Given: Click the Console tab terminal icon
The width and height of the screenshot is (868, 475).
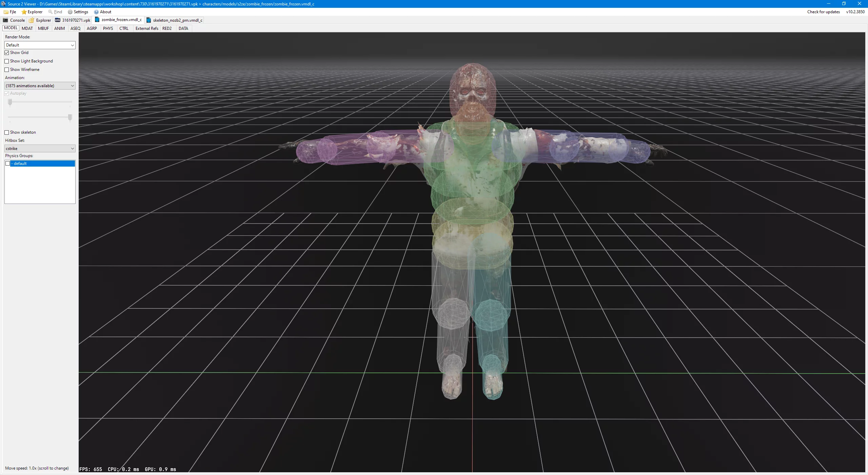Looking at the screenshot, I should (x=5, y=20).
